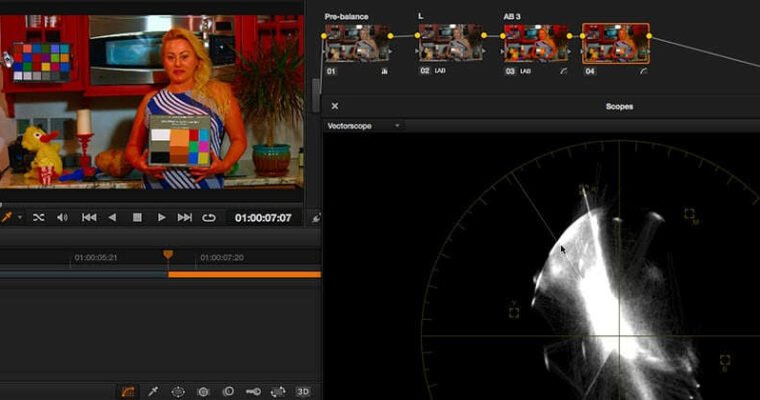Click the 01:00:07:07 timecode field
Screen dimensions: 760x400
(263, 218)
